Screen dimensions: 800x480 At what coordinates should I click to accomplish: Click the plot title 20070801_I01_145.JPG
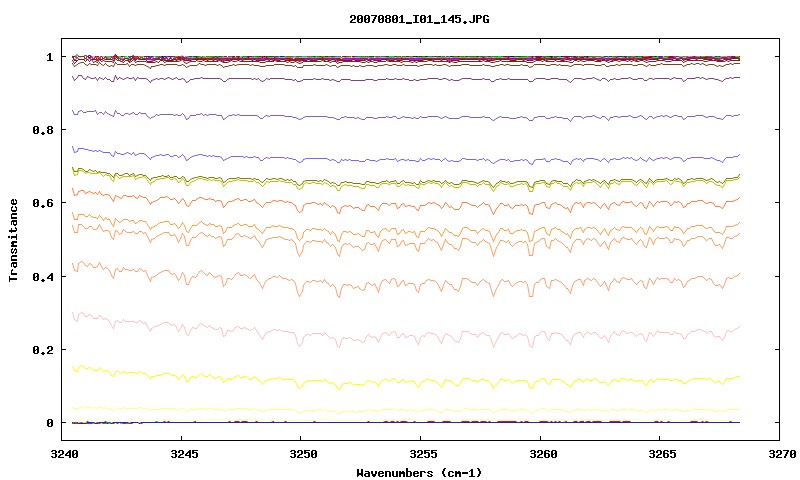pos(419,19)
